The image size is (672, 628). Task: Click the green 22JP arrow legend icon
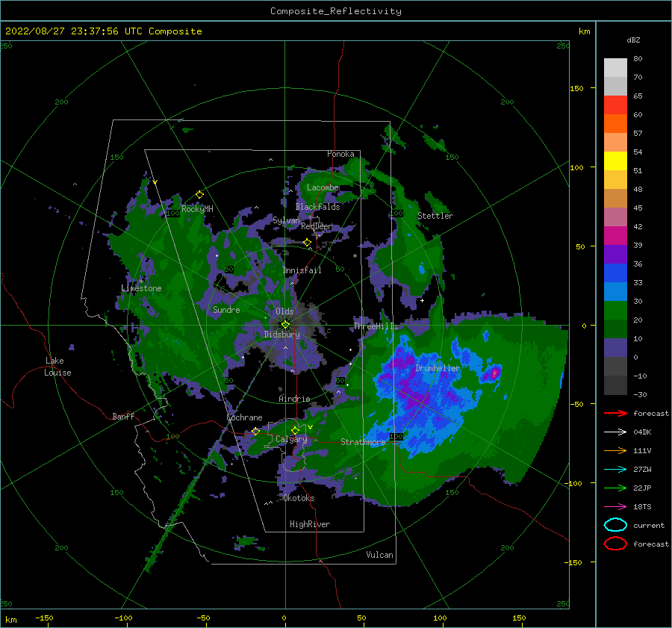(615, 488)
